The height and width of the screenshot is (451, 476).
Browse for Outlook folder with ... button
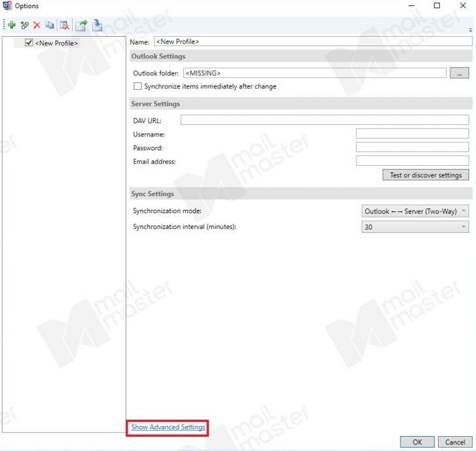click(x=459, y=73)
